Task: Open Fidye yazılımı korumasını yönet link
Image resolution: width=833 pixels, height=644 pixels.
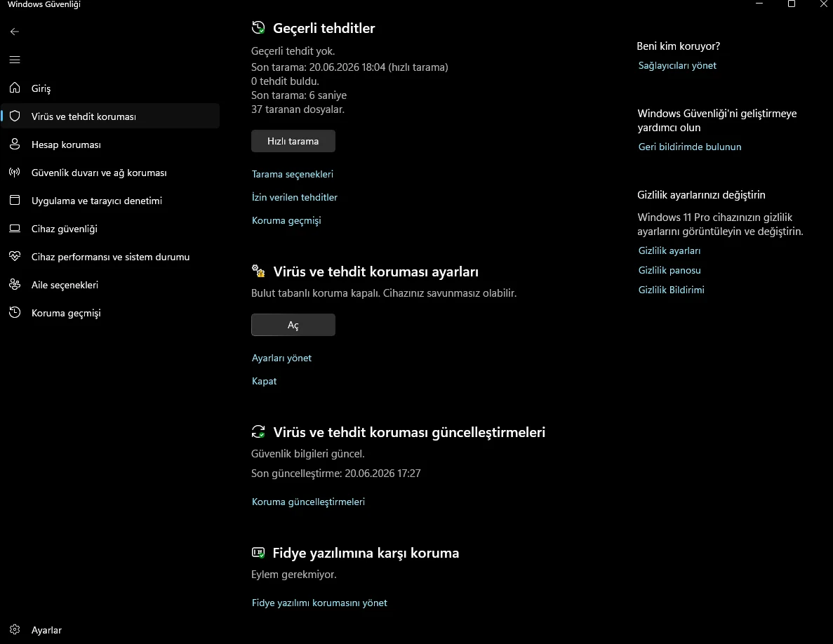Action: point(319,603)
